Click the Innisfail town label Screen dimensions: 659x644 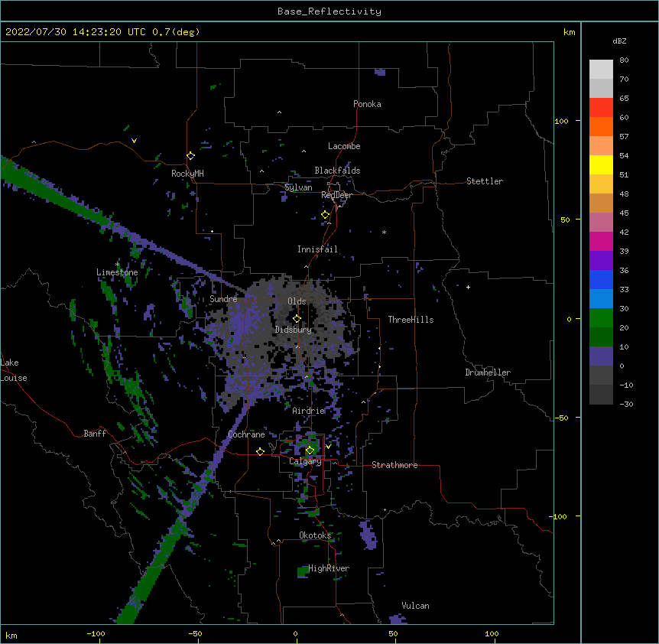point(317,249)
